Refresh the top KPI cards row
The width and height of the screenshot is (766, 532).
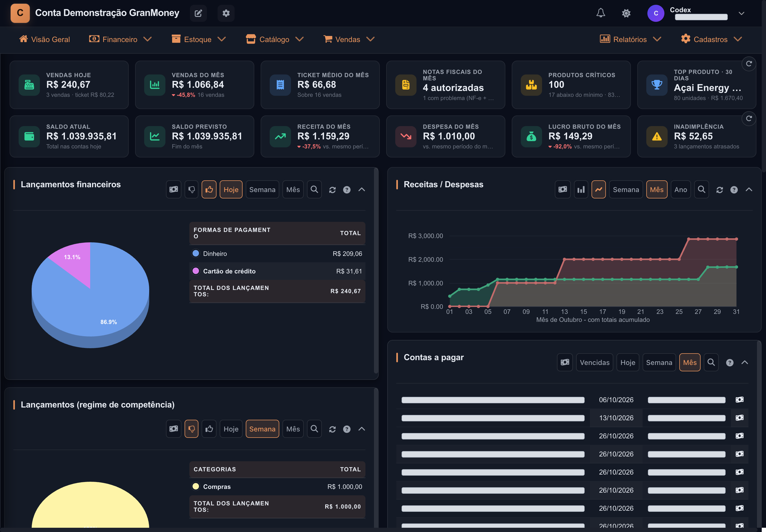pos(749,64)
